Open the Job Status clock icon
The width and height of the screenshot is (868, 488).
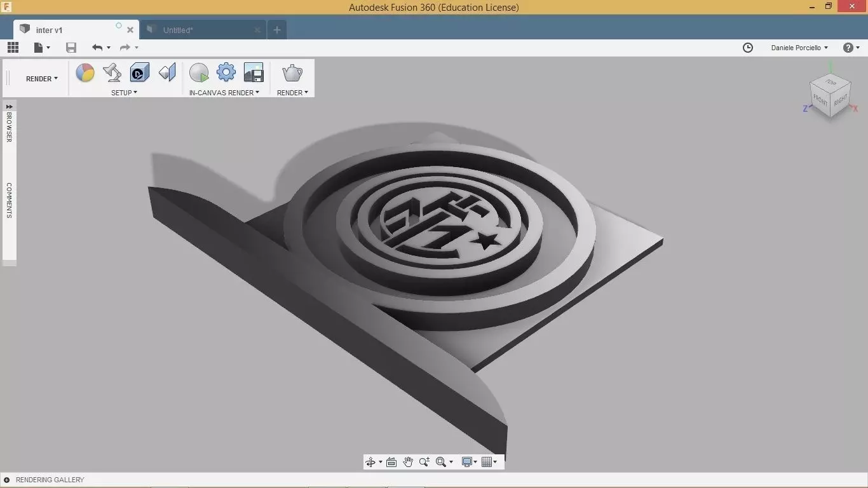(x=748, y=48)
